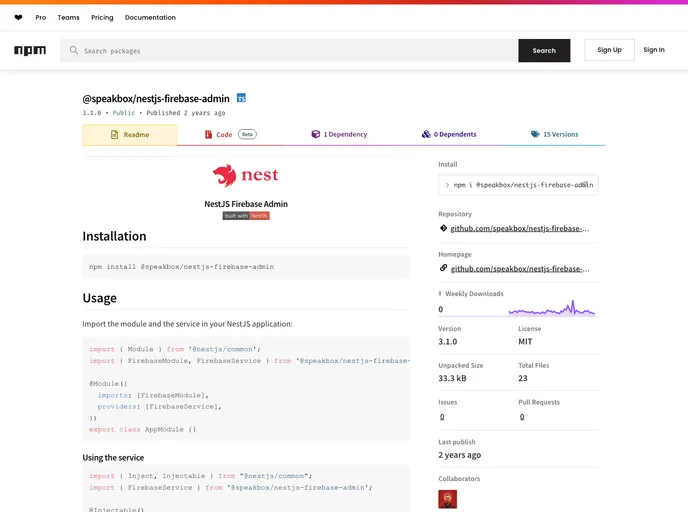Click the weekly downloads sparkline chart

coord(552,308)
